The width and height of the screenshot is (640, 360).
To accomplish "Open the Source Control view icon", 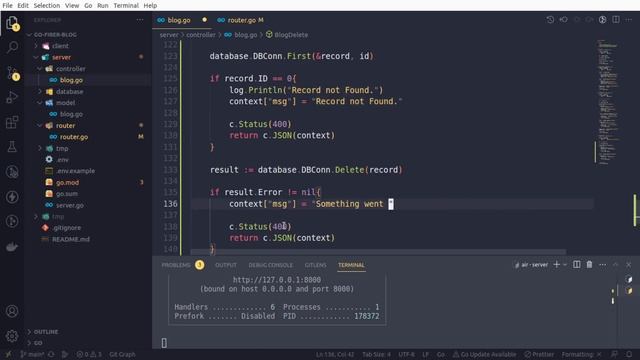I will coord(12,73).
